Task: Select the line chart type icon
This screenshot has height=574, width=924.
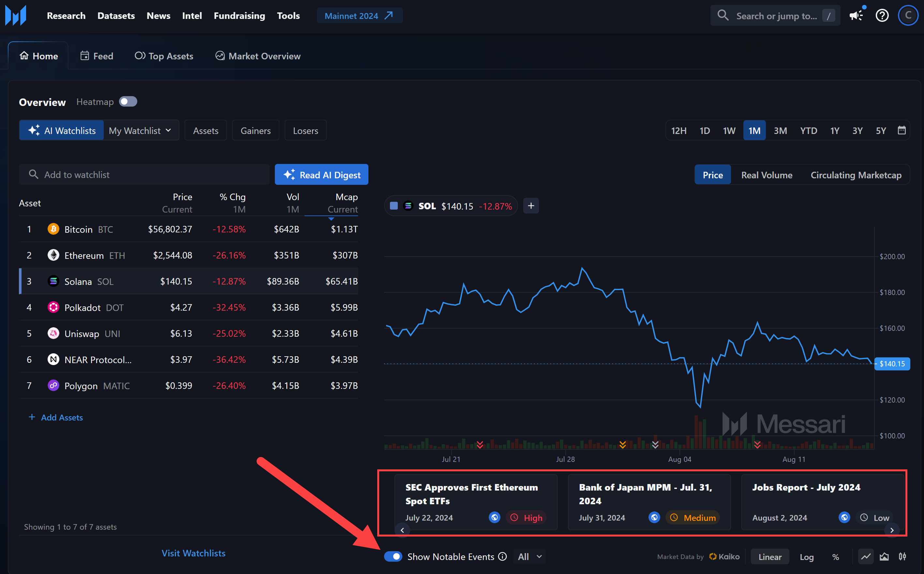Action: (866, 556)
